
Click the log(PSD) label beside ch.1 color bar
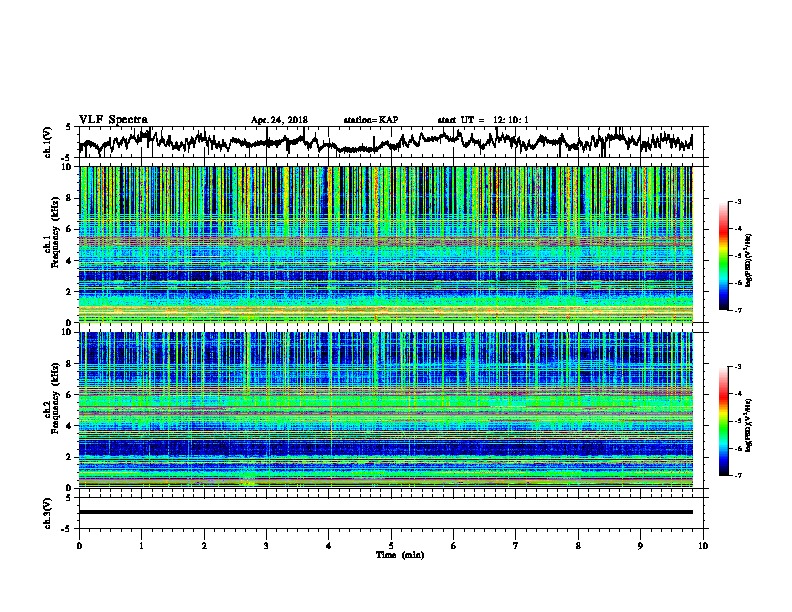point(749,260)
